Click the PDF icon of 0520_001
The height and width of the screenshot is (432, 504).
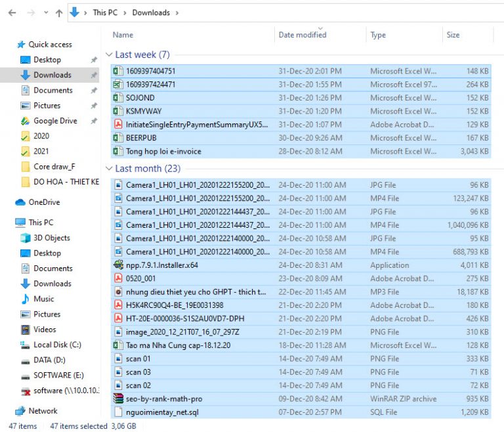(118, 278)
